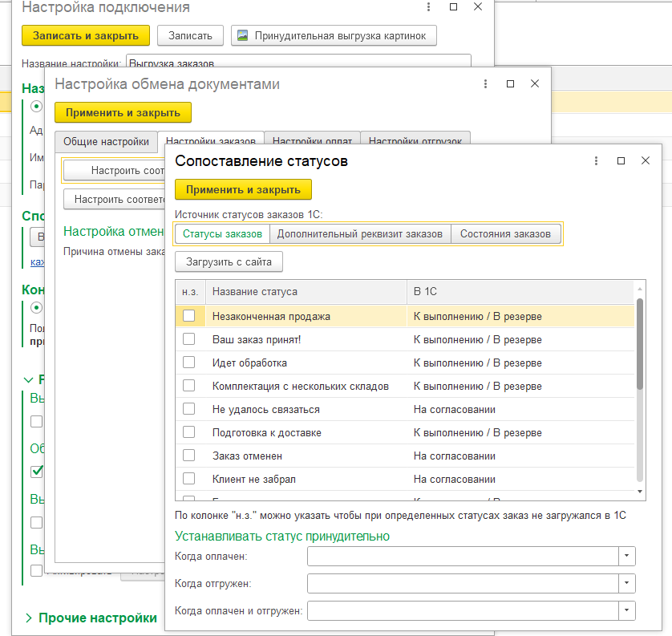This screenshot has height=636, width=672.
Task: Tick н.з. checkbox for Клиент не забрал
Action: click(189, 478)
